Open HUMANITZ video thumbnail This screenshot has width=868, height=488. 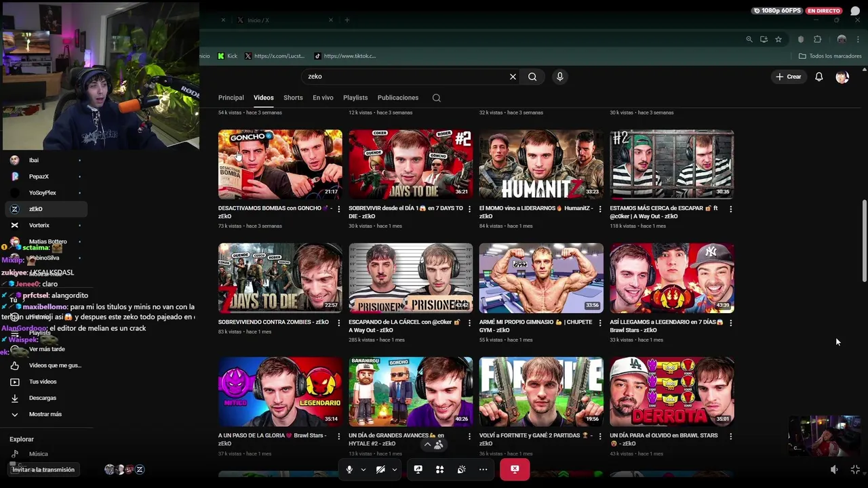[x=541, y=164]
